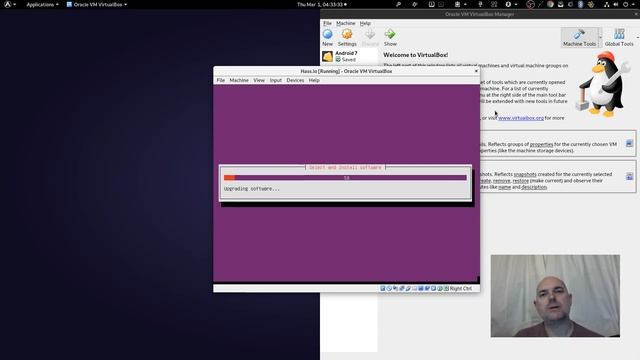Open File menu in Hass.io VM window

[221, 80]
